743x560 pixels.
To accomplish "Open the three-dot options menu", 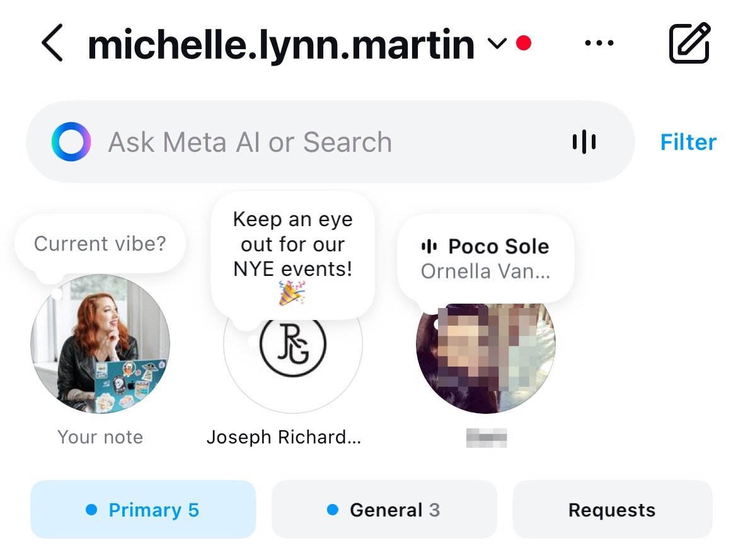I will (598, 42).
